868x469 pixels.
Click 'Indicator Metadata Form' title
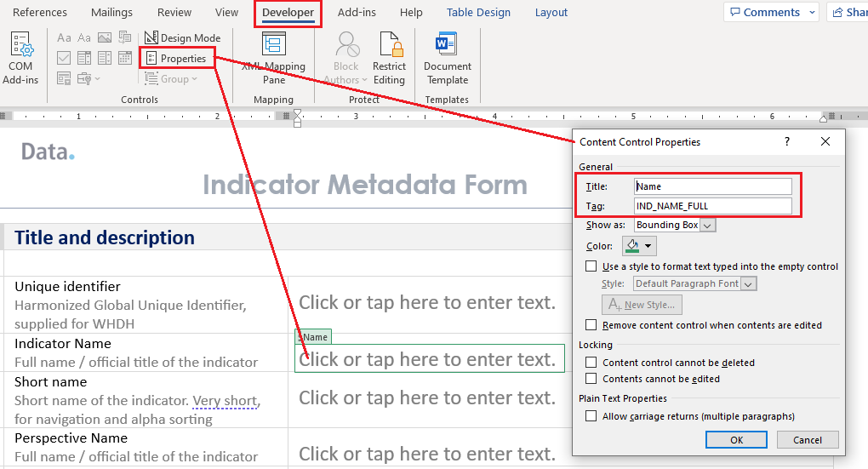365,185
